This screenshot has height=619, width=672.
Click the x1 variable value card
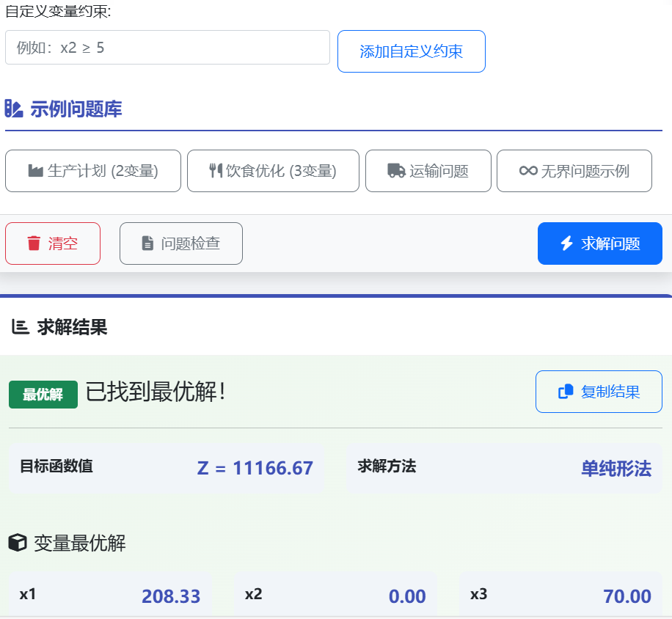coord(110,595)
